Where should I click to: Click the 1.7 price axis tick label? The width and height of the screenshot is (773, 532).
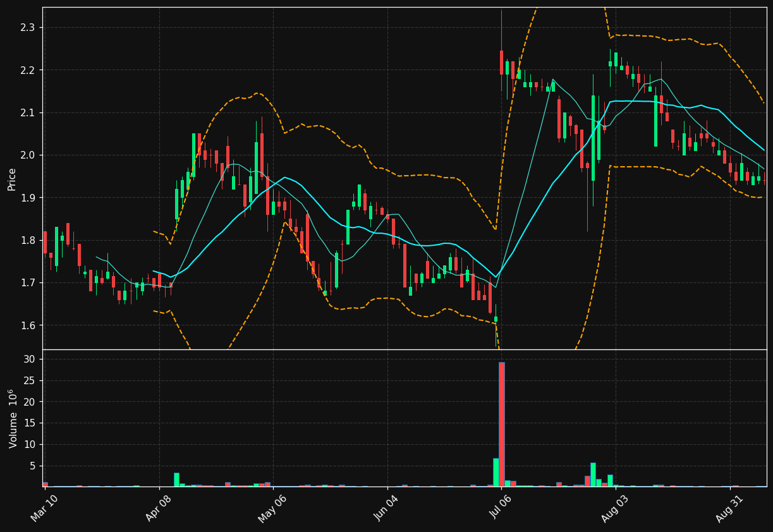pyautogui.click(x=28, y=282)
